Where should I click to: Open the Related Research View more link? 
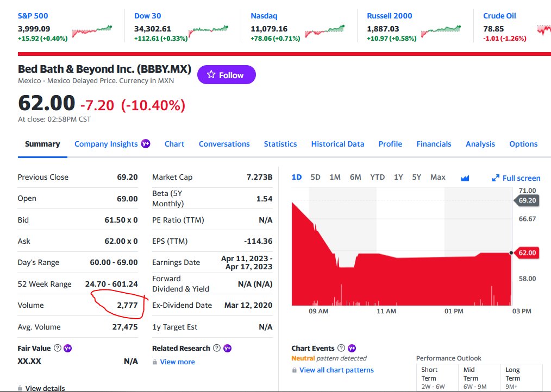(178, 362)
